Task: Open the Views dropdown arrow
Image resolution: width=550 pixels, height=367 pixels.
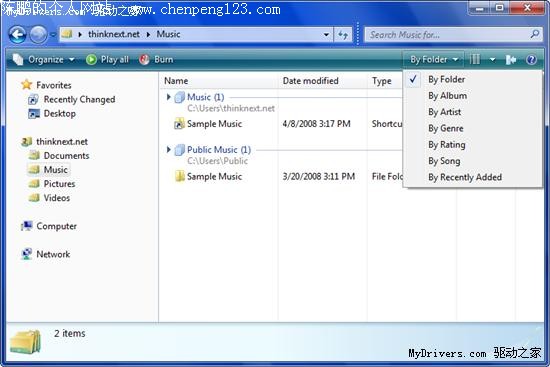Action: 492,60
